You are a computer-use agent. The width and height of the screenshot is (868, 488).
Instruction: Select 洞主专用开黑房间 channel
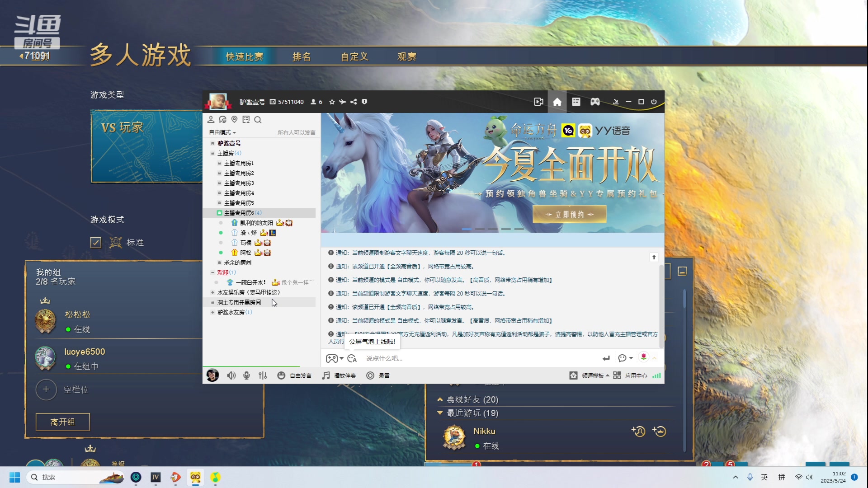tap(259, 302)
